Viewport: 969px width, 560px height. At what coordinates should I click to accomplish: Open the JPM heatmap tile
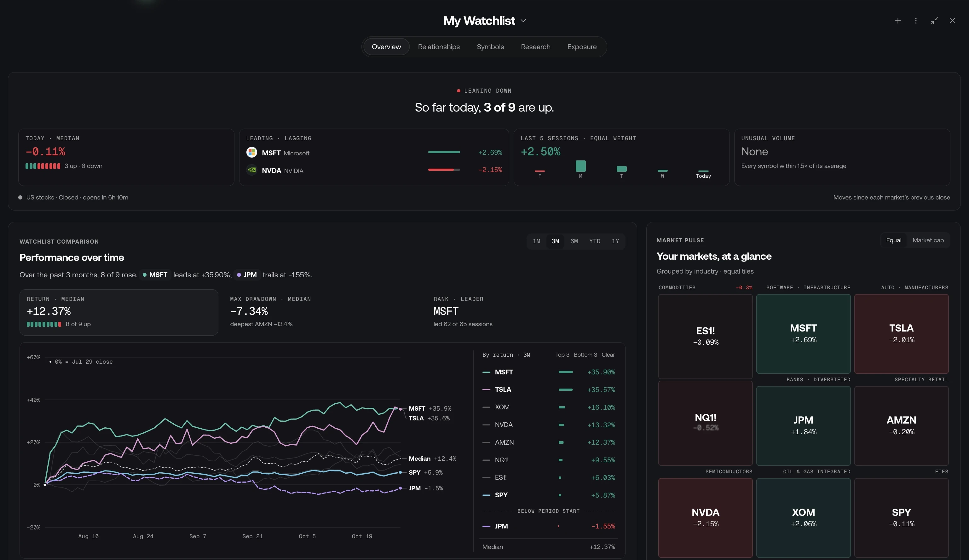[803, 426]
